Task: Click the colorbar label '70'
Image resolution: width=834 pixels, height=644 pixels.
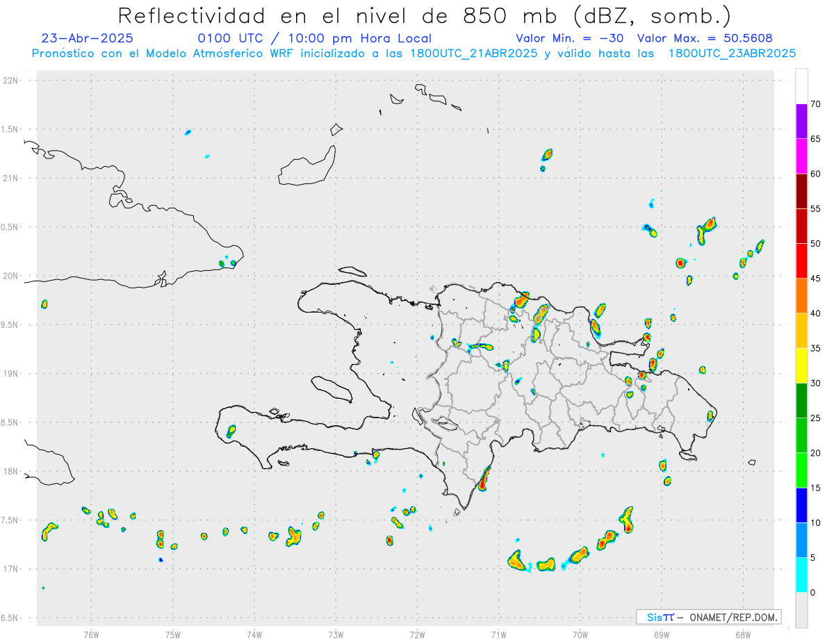Action: [815, 104]
